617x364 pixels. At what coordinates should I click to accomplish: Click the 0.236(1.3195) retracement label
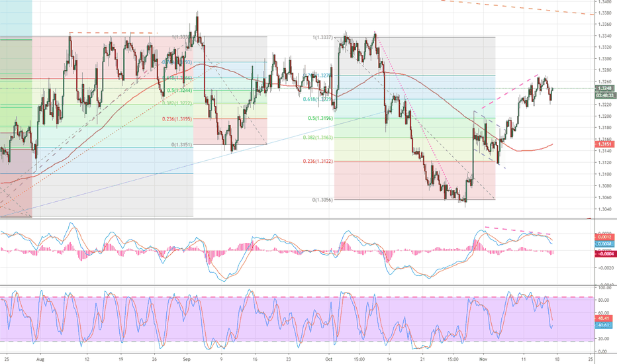pyautogui.click(x=177, y=118)
